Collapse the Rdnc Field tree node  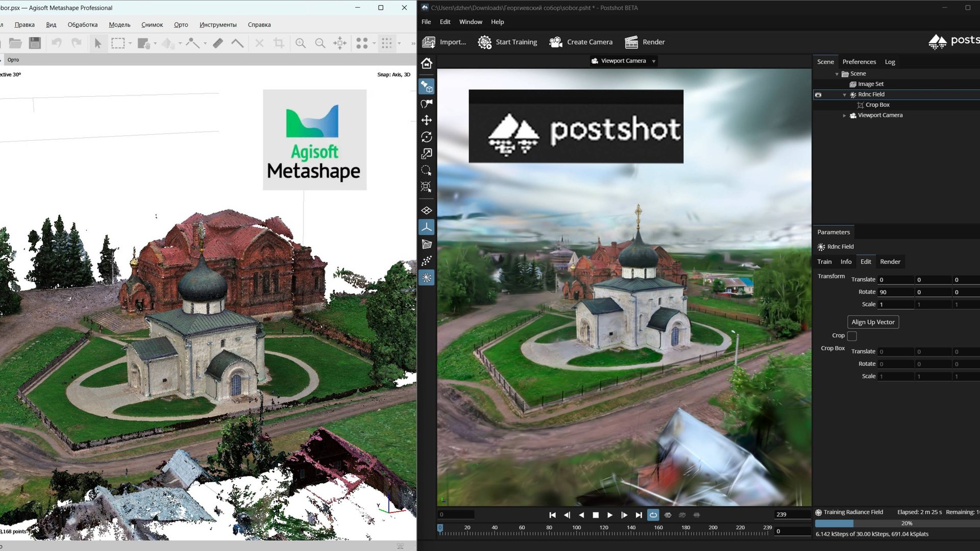pyautogui.click(x=844, y=95)
